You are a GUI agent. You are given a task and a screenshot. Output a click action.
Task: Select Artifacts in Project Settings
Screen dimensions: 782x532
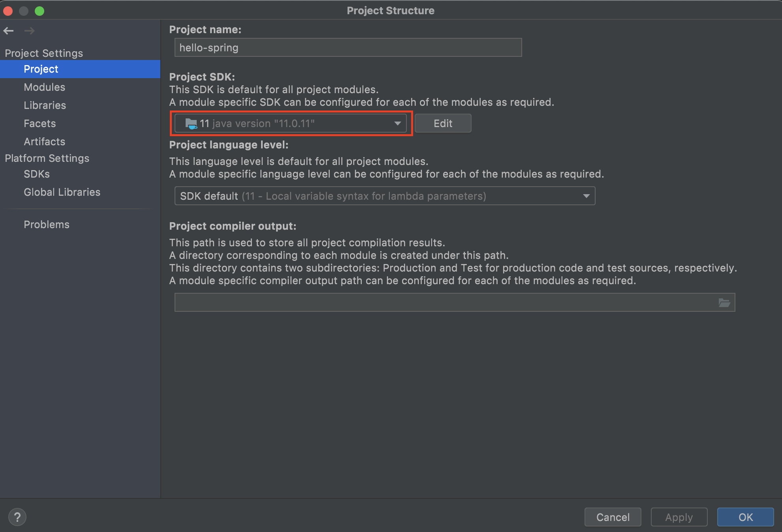44,142
